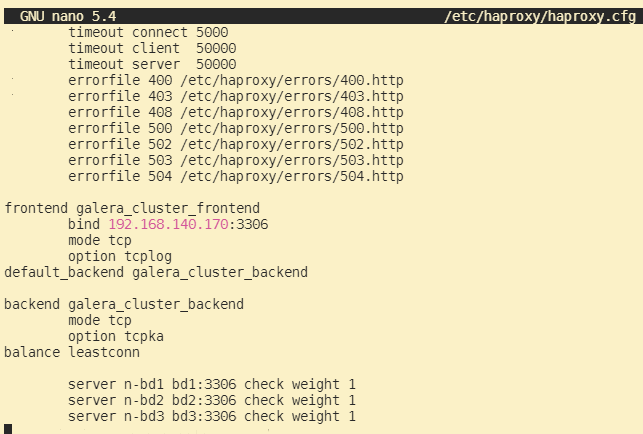This screenshot has height=434, width=643.
Task: Click the backend galera_cluster_backend line
Action: coord(124,304)
